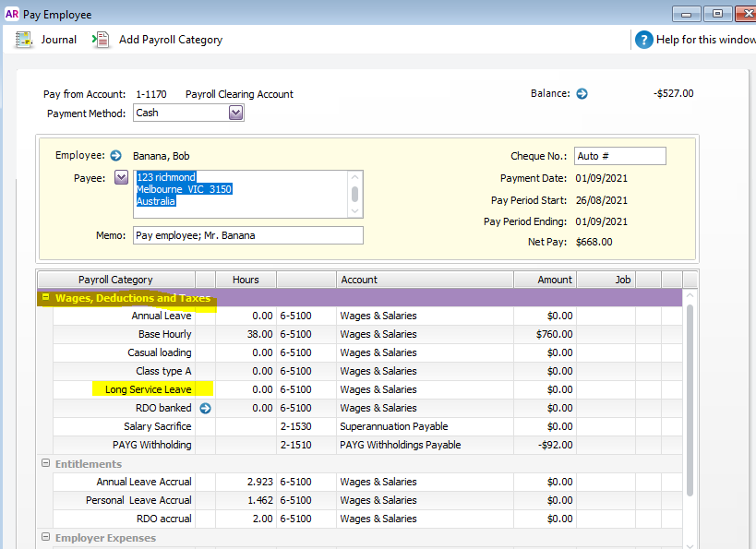The height and width of the screenshot is (549, 756).
Task: Click the Add Payroll Category icon
Action: pos(102,40)
